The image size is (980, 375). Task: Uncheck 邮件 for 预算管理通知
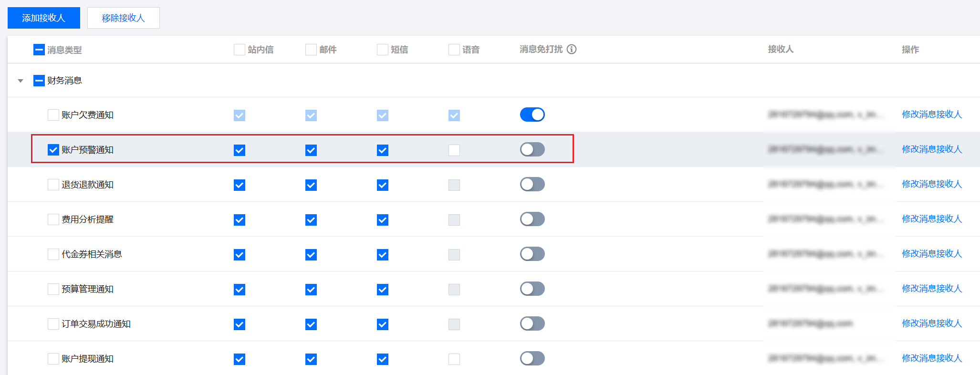click(311, 290)
